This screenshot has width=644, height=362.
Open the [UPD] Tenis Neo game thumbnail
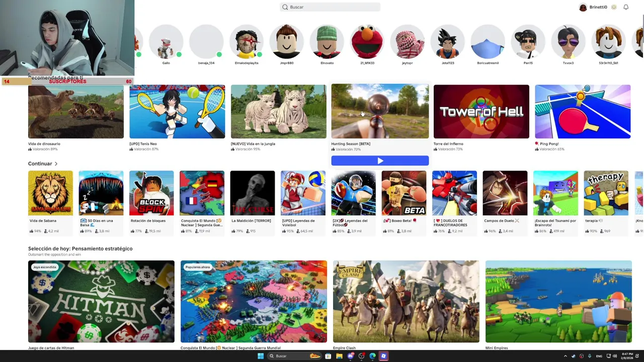point(177,112)
